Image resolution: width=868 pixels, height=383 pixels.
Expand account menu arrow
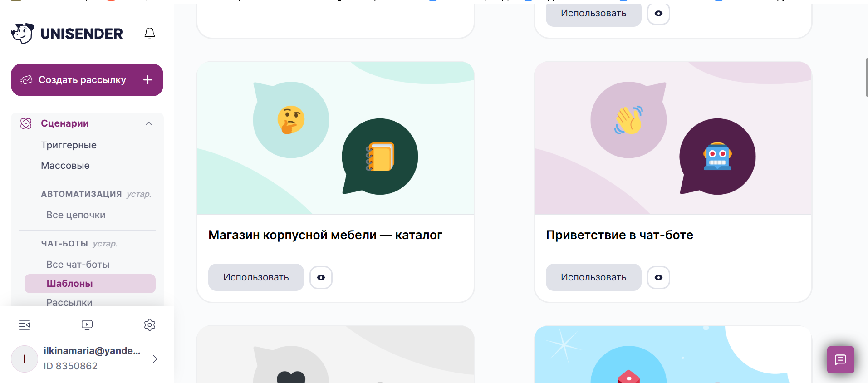coord(155,359)
